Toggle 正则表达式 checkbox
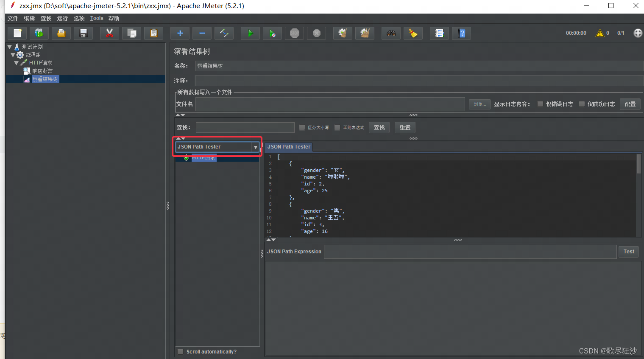Image resolution: width=644 pixels, height=359 pixels. coord(337,127)
